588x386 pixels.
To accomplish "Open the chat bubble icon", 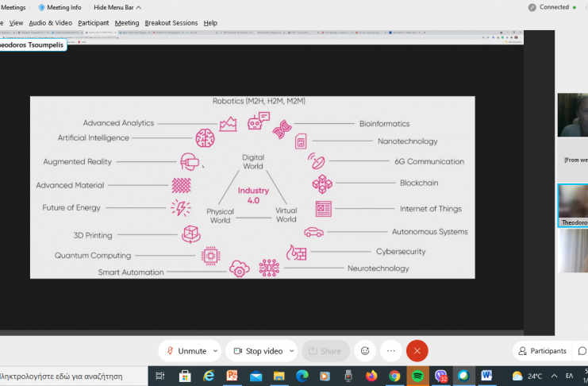I will [582, 351].
